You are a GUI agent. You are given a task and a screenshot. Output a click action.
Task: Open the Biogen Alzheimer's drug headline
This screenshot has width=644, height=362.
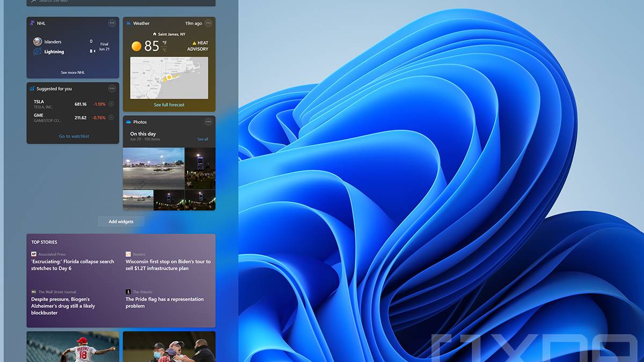click(x=63, y=306)
